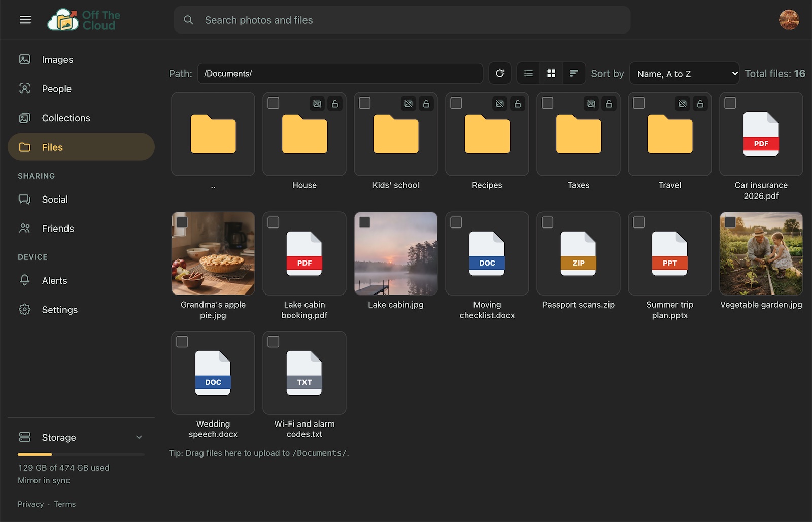Click Travel folder hide-from-photos icon
This screenshot has height=522, width=812.
[x=683, y=104]
